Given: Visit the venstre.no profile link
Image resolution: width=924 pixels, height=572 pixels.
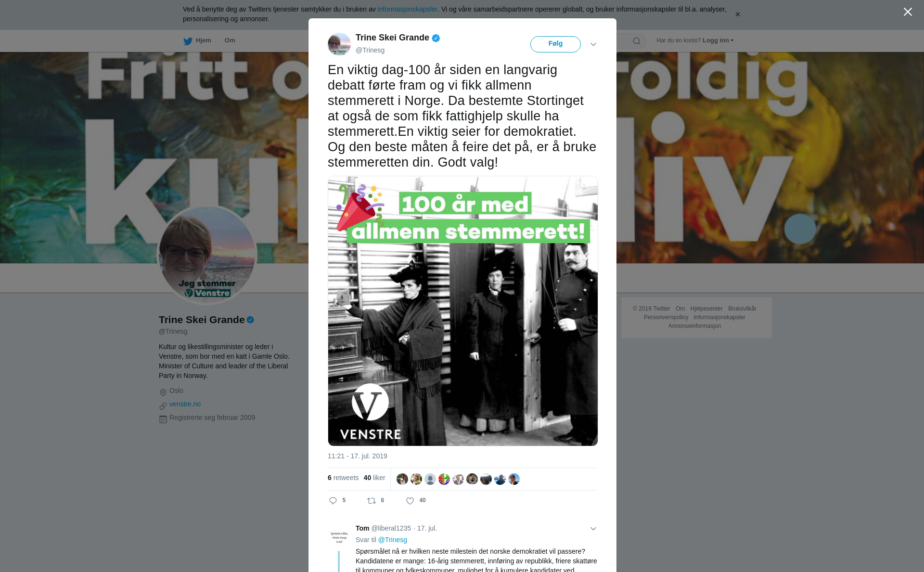Looking at the screenshot, I should coord(185,404).
